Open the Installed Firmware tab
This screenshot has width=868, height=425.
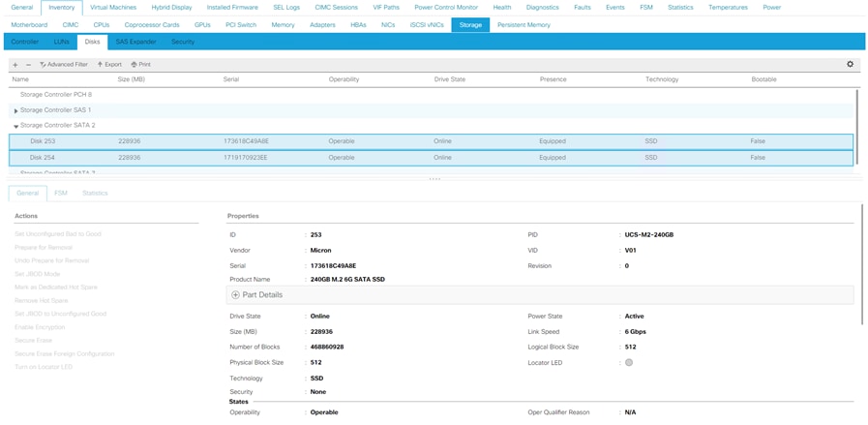[232, 8]
